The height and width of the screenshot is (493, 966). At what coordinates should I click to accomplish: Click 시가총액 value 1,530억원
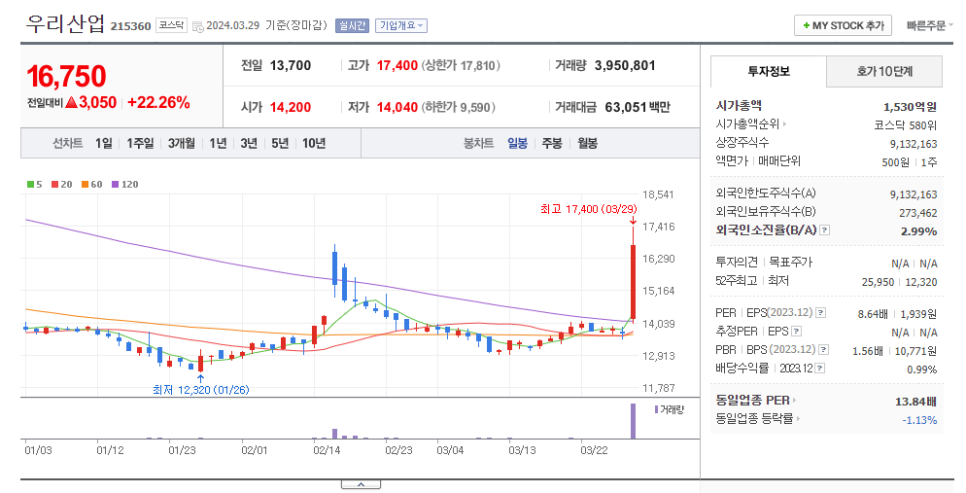[910, 107]
